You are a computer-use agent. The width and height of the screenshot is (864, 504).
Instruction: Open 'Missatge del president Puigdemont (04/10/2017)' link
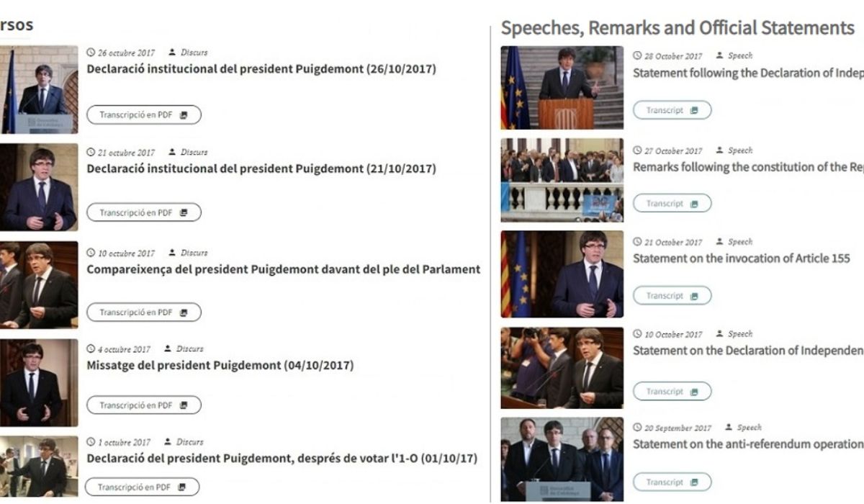tap(220, 365)
